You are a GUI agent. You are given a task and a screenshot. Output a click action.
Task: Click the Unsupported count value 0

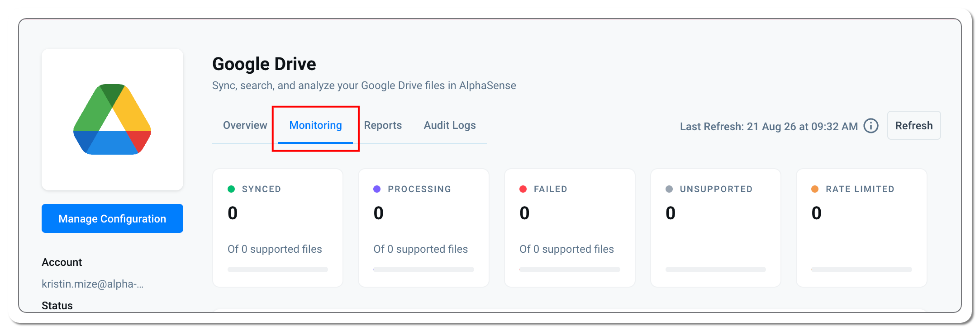click(671, 213)
